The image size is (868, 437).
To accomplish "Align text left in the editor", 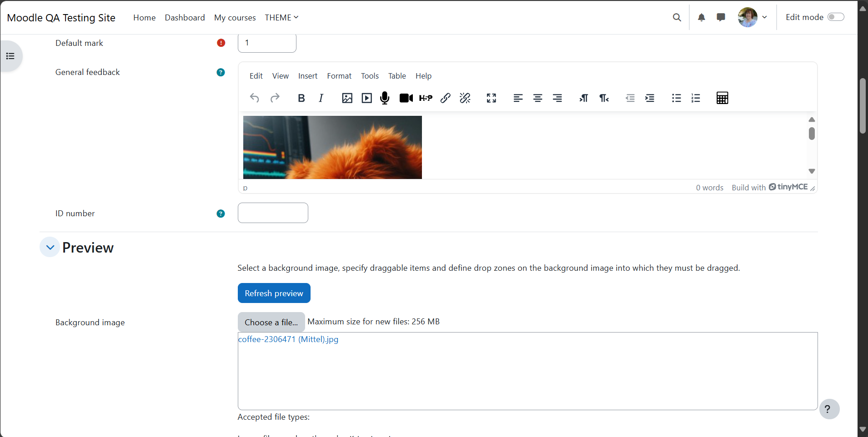I will click(x=518, y=98).
